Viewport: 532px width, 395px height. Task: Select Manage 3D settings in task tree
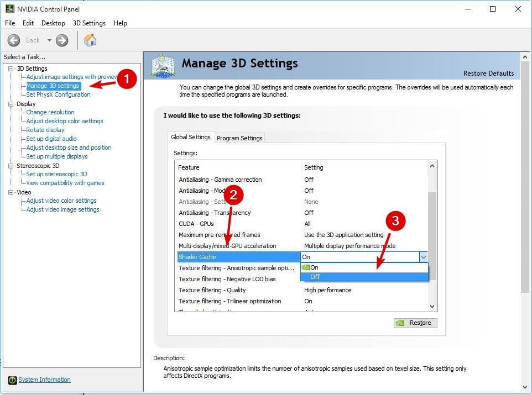[x=53, y=86]
